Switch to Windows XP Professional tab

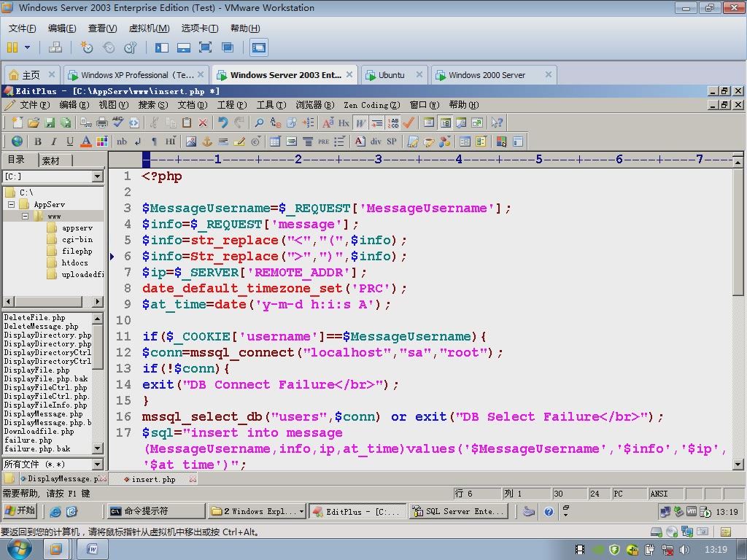coord(136,75)
